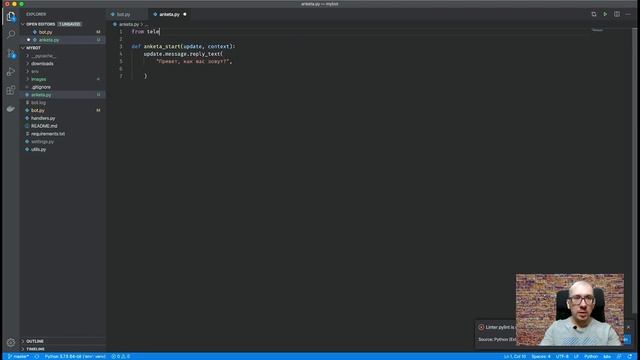Image resolution: width=640 pixels, height=360 pixels.
Task: Change indentation via Spaces: 4
Action: click(541, 356)
